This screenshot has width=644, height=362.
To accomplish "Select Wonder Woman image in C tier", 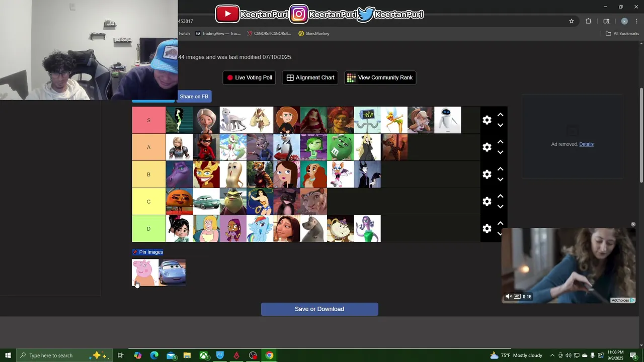I will coord(260,202).
